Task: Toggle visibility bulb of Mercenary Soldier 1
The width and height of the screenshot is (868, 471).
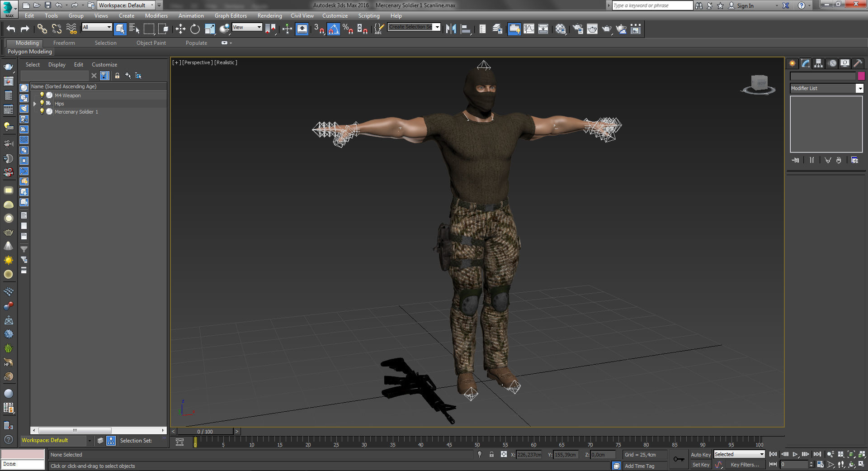Action: point(42,111)
